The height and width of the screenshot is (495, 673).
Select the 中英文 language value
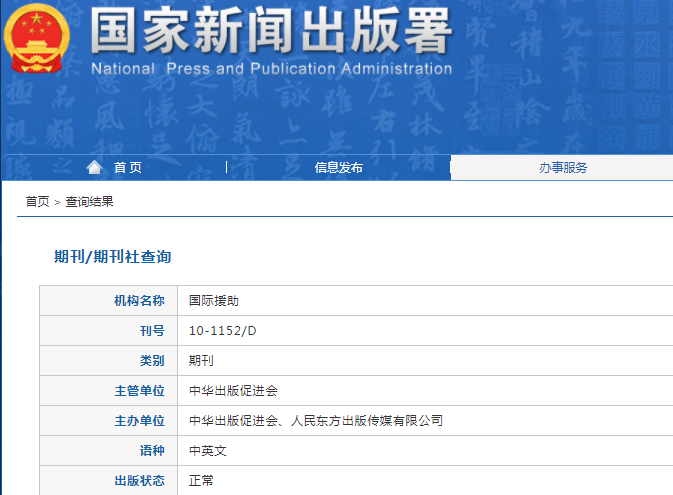tap(208, 451)
